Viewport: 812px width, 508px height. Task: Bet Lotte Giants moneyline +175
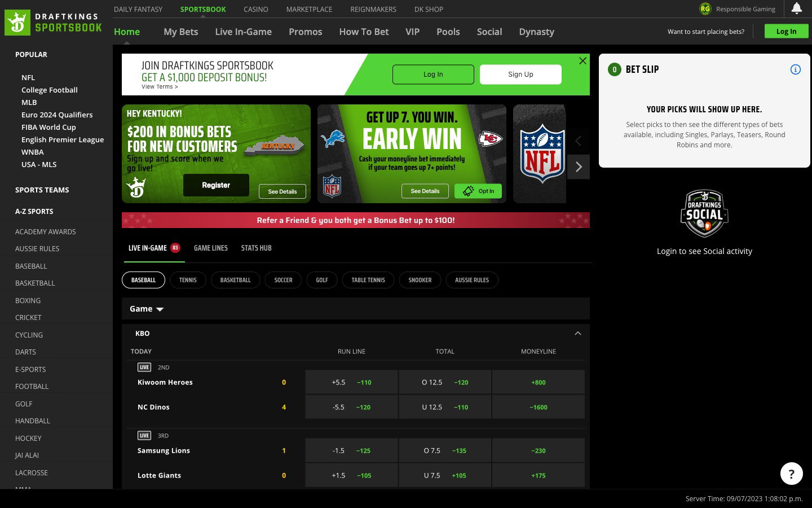coord(539,475)
